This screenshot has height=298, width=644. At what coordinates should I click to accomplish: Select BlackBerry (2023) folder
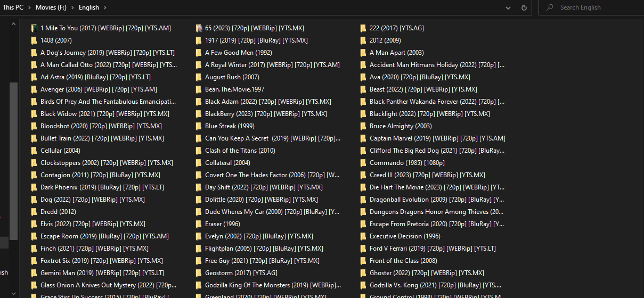point(262,114)
